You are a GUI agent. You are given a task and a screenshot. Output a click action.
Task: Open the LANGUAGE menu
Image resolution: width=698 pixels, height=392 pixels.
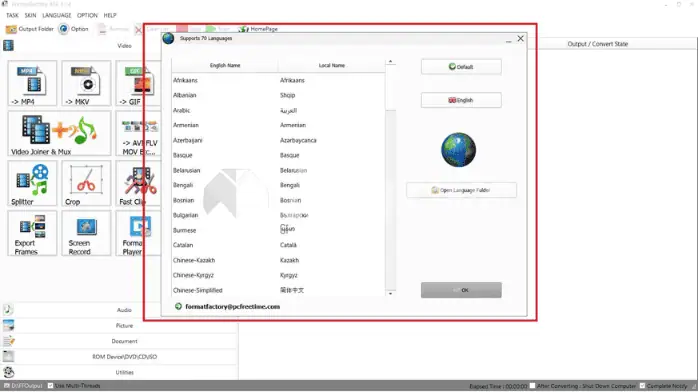[x=57, y=15]
